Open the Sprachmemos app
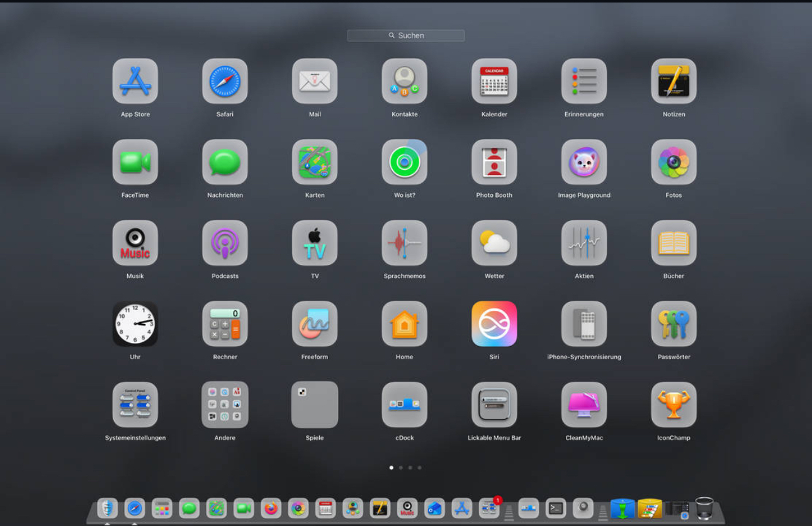 404,243
